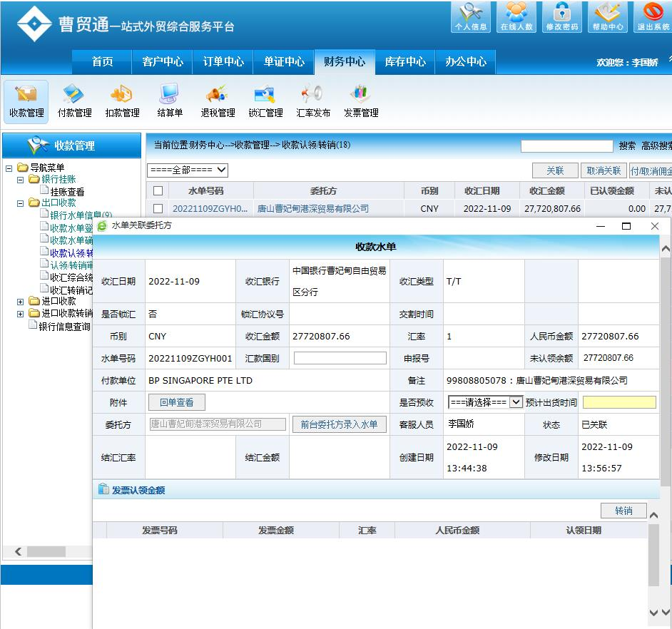This screenshot has height=629, width=672.
Task: Open the 20221109ZGYH0... slip number link
Action: 210,209
